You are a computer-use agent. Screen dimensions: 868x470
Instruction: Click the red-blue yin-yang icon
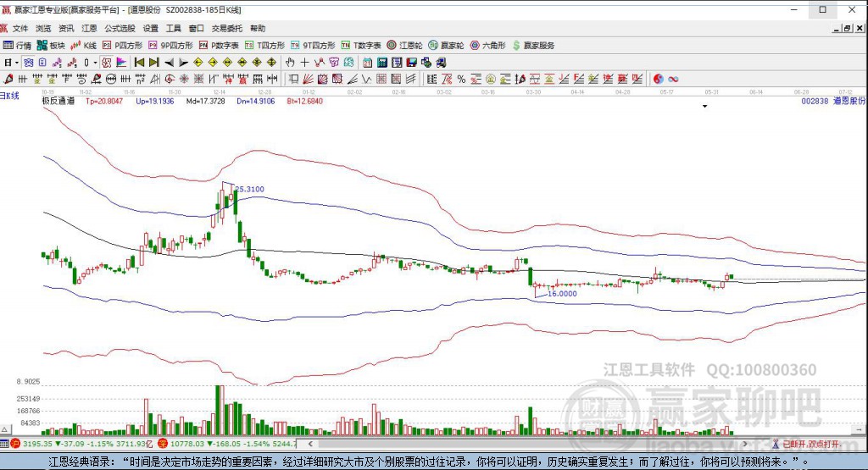(x=658, y=79)
